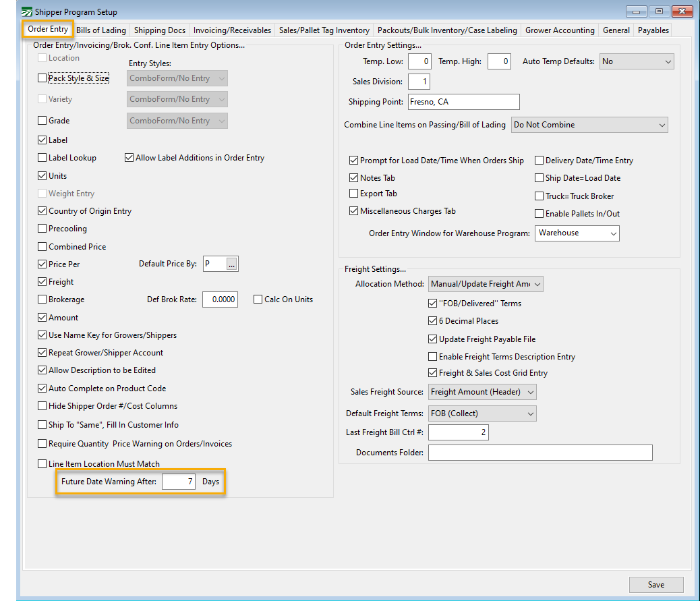Screen dimensions: 700x601
Task: Toggle the 6 Decimal Places checkbox
Action: click(433, 321)
